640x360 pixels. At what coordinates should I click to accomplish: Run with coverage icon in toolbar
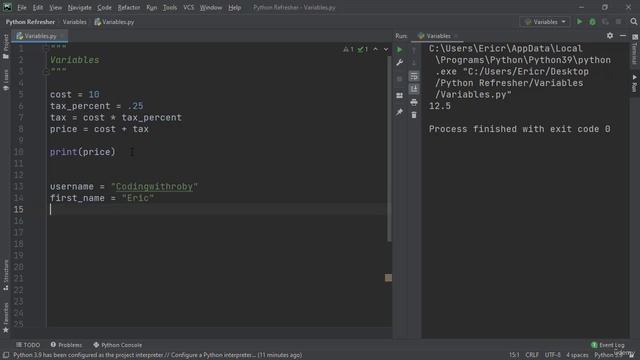point(605,22)
